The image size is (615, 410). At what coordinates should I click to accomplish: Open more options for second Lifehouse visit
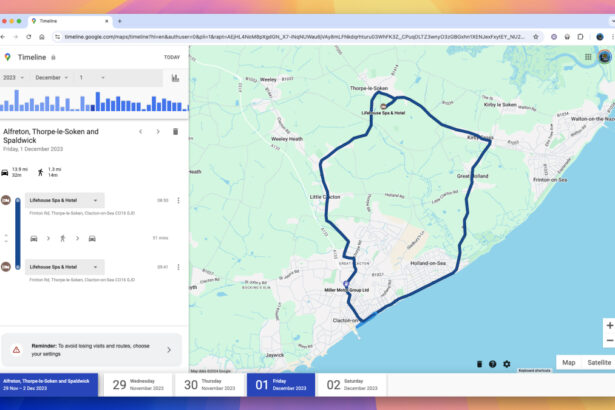(x=178, y=267)
